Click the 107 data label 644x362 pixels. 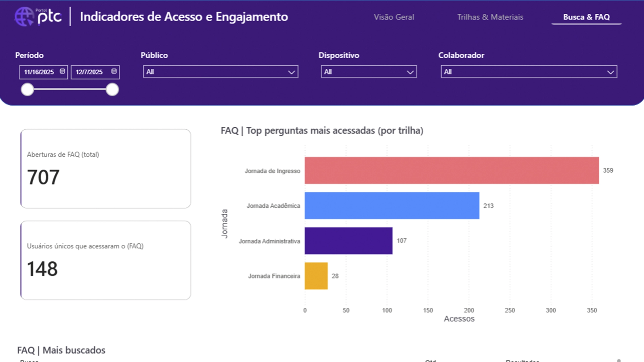pyautogui.click(x=401, y=241)
